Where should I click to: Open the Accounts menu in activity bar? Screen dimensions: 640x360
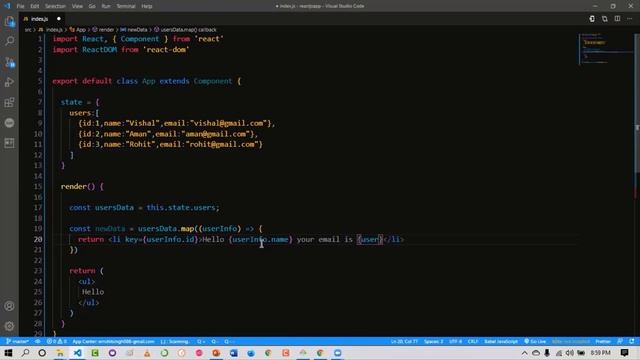[x=9, y=306]
